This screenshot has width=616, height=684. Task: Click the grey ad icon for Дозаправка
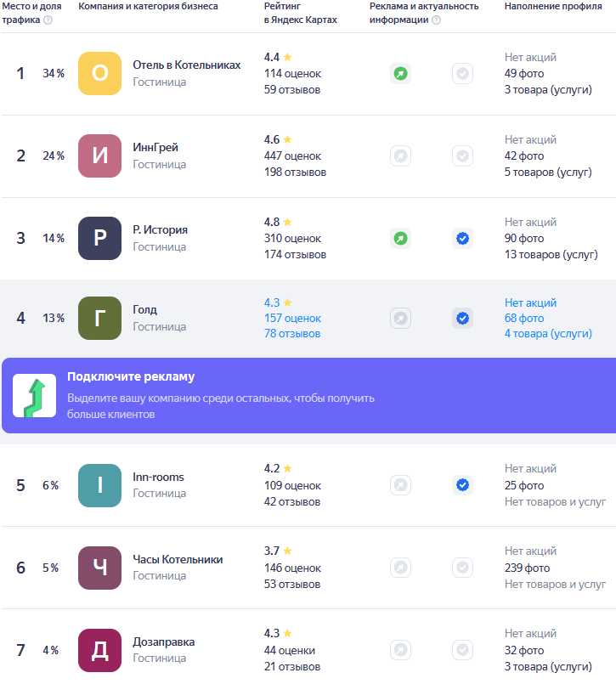[400, 650]
